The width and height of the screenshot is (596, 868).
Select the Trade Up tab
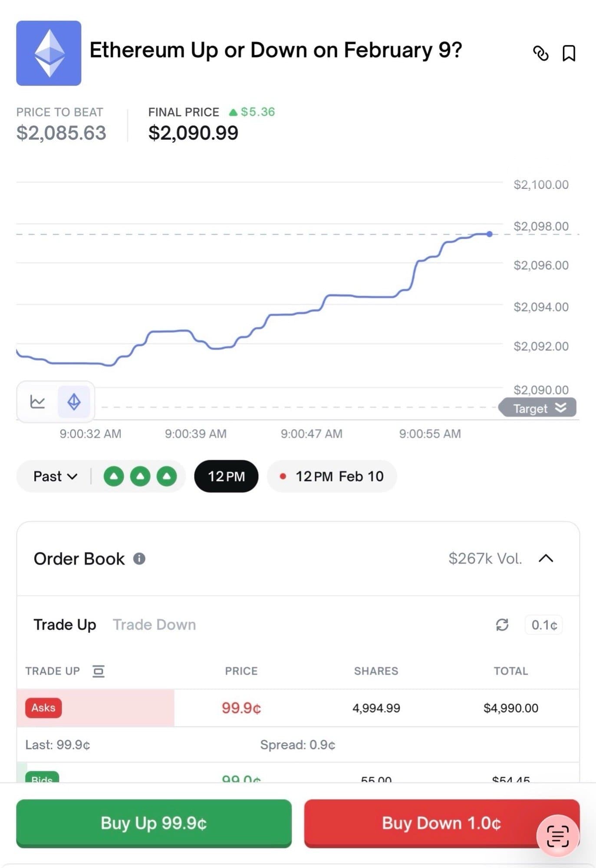pos(65,625)
